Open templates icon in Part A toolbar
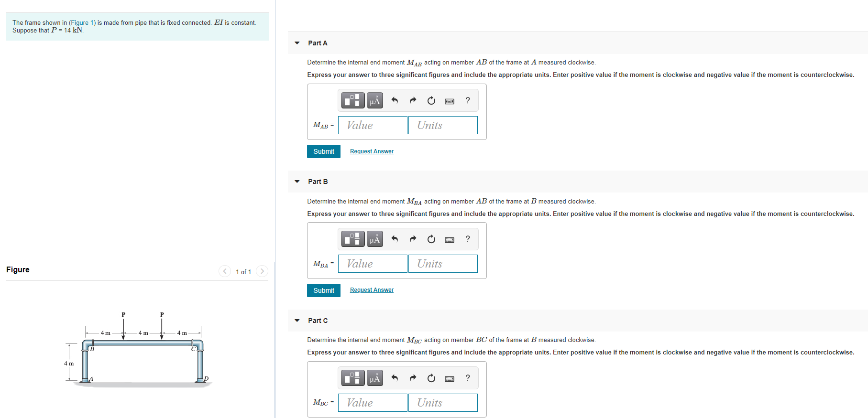This screenshot has width=868, height=418. click(x=353, y=100)
